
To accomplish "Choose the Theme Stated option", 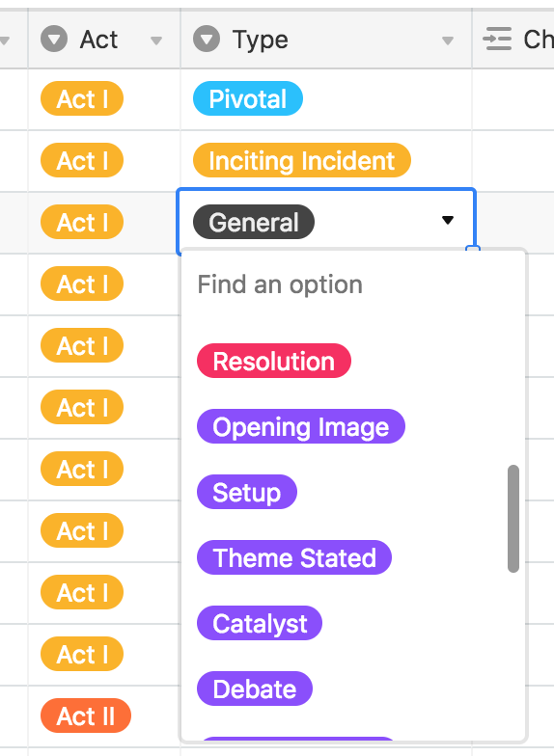I will click(293, 557).
